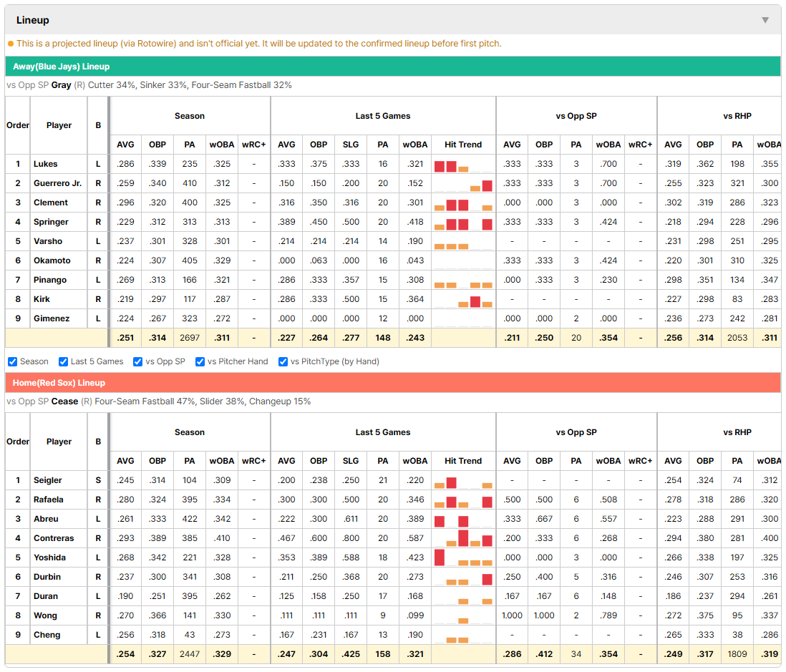Collapse the Lineup panel arrow
Screen dimensions: 786x672
point(765,20)
